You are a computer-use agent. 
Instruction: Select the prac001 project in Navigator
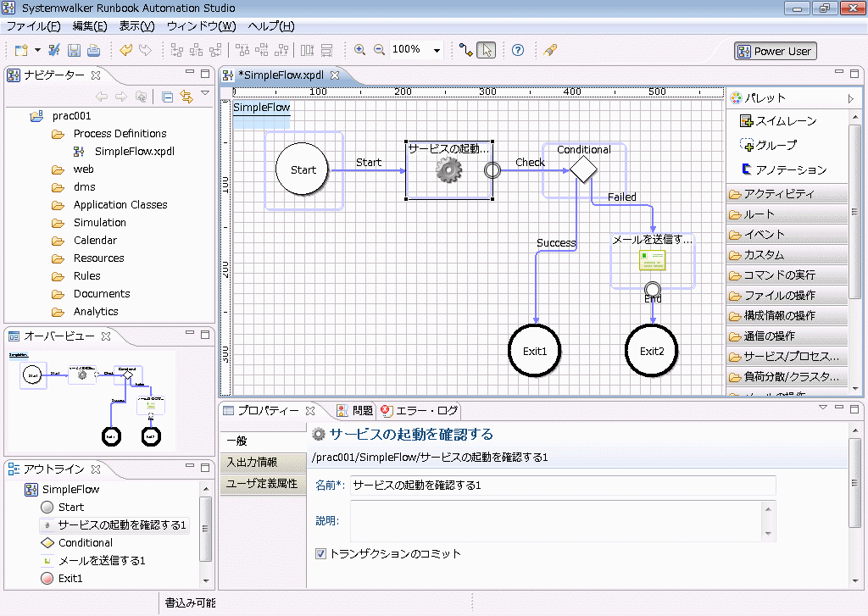point(71,116)
